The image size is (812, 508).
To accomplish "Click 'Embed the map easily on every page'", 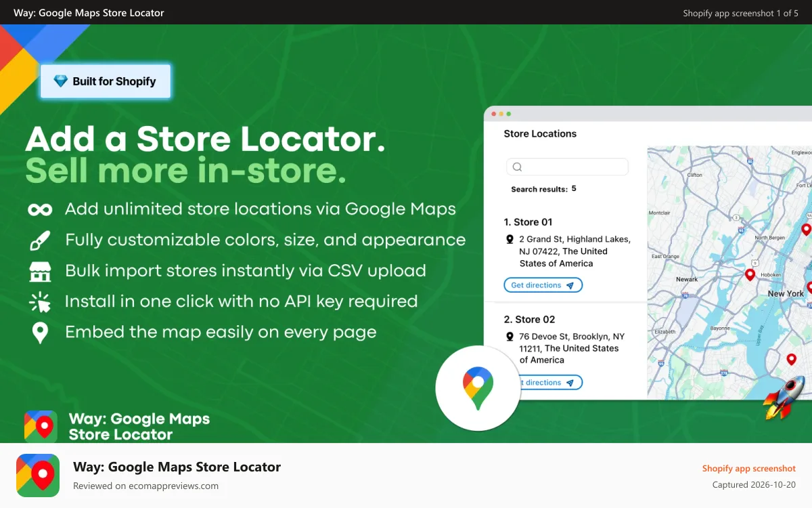I will (221, 333).
